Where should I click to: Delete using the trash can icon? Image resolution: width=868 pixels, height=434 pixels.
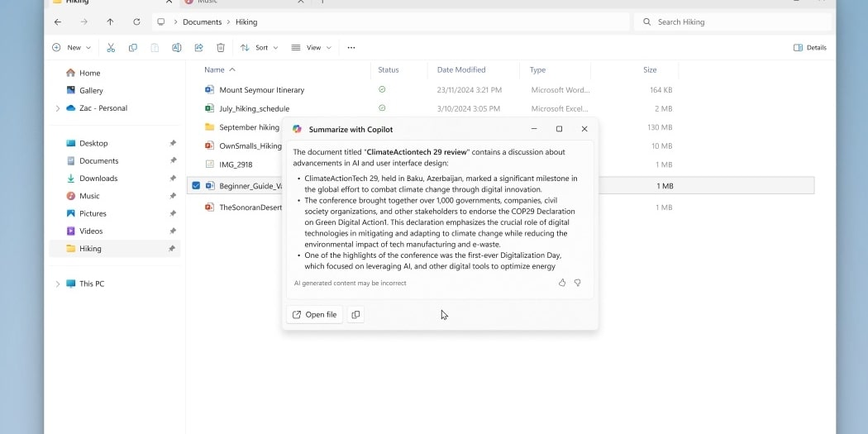[221, 48]
